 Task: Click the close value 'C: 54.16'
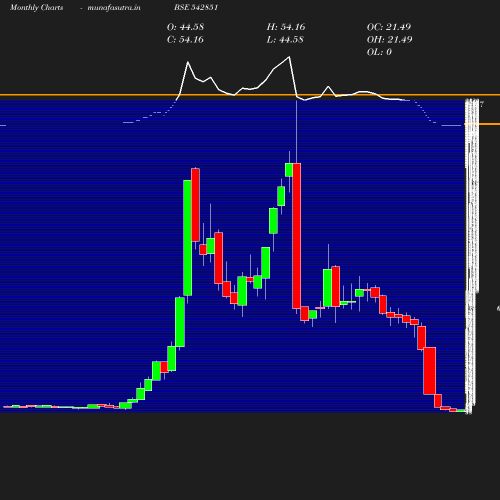[185, 40]
